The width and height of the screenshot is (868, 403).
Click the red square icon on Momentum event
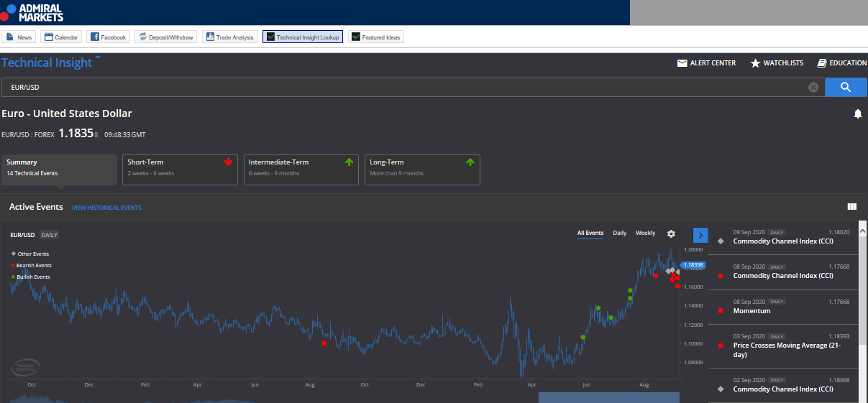721,311
